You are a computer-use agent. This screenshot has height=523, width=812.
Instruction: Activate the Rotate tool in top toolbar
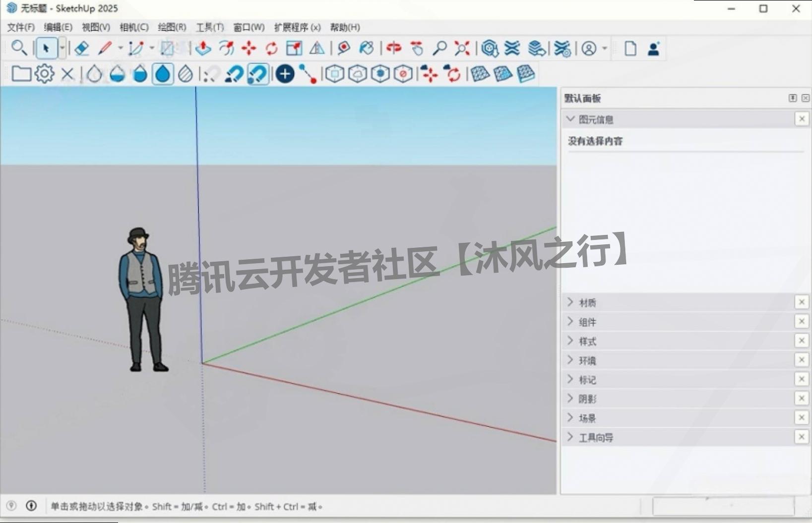[272, 49]
